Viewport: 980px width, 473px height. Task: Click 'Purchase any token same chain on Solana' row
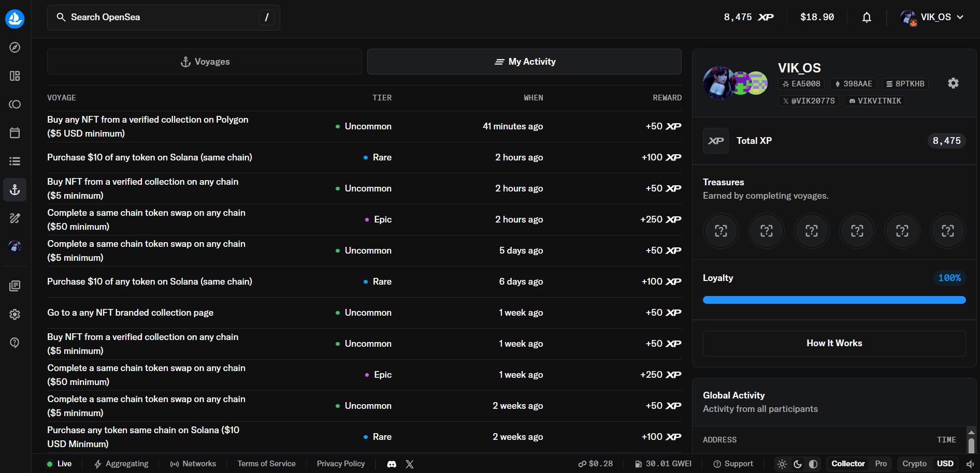pos(364,437)
